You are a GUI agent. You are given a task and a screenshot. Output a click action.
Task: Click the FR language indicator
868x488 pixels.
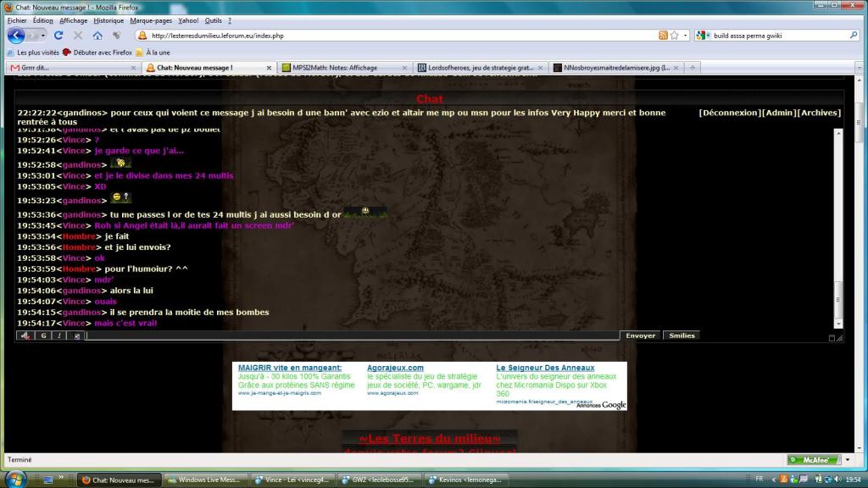coord(759,480)
